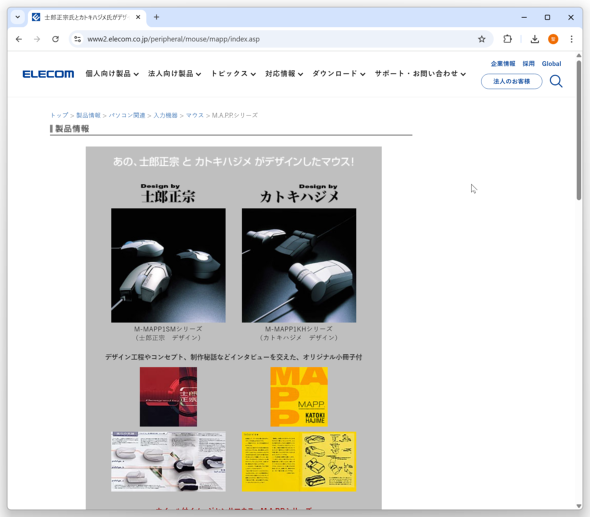Viewport: 590px width, 517px height.
Task: Expand the ダウンロード dropdown menu
Action: click(339, 74)
